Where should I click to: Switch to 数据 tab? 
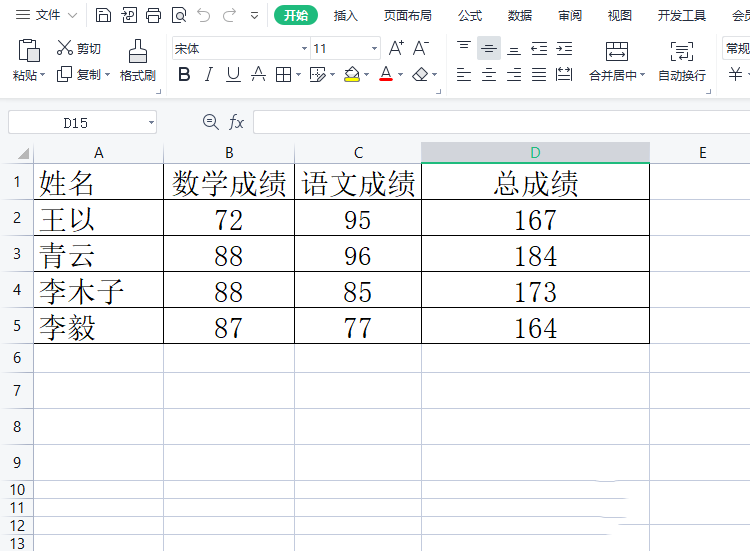pos(520,16)
